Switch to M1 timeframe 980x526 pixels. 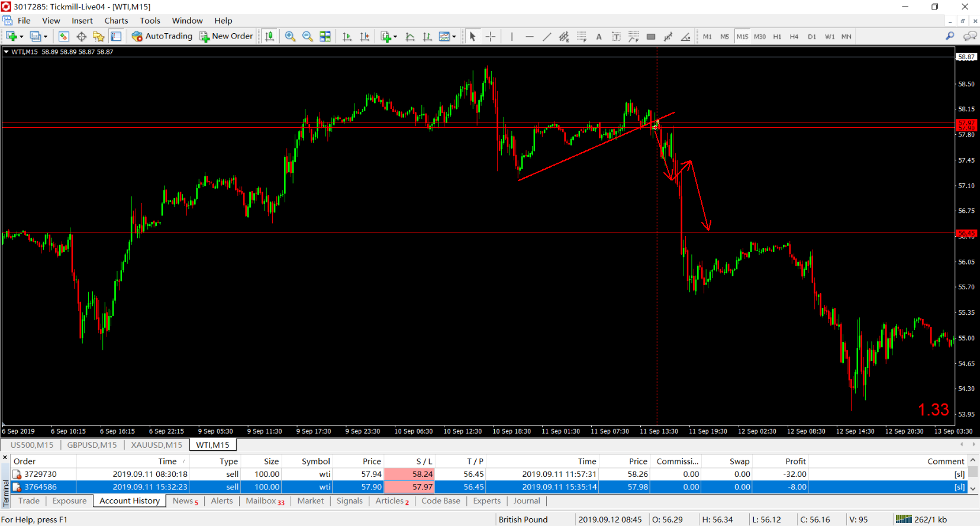[x=707, y=37]
